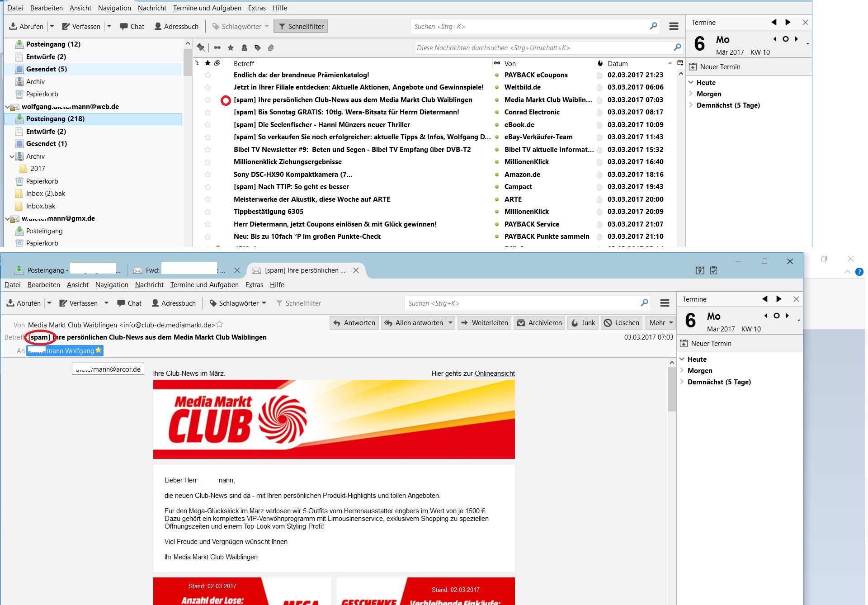Click Neuer Termin in upper calendar pane
Screen dimensions: 868x605
(x=720, y=66)
